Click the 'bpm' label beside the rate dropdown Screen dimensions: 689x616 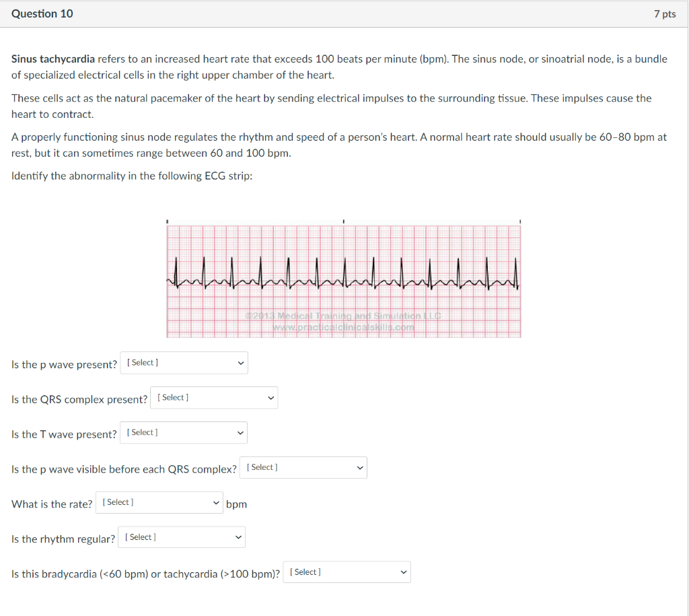(x=236, y=504)
